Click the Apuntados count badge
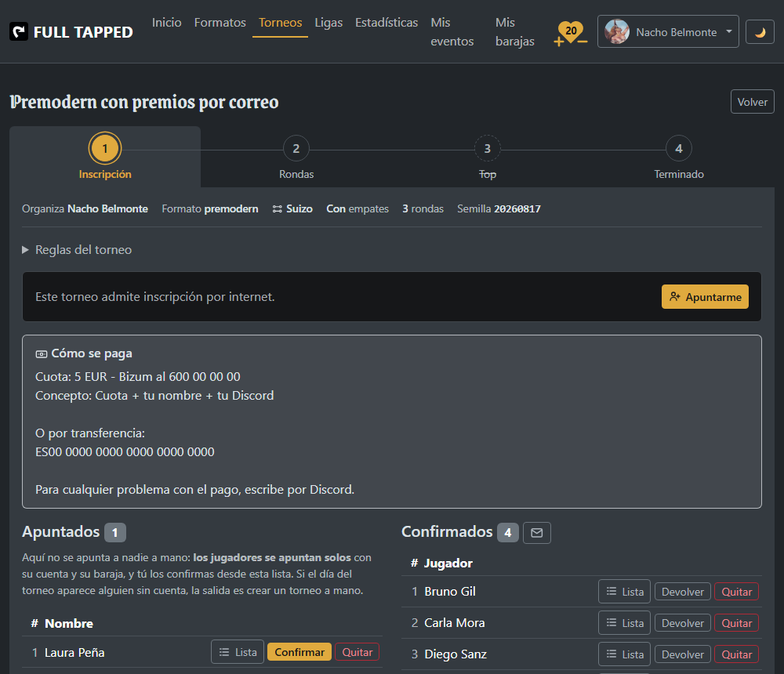Screen dimensions: 784x674 click(115, 532)
